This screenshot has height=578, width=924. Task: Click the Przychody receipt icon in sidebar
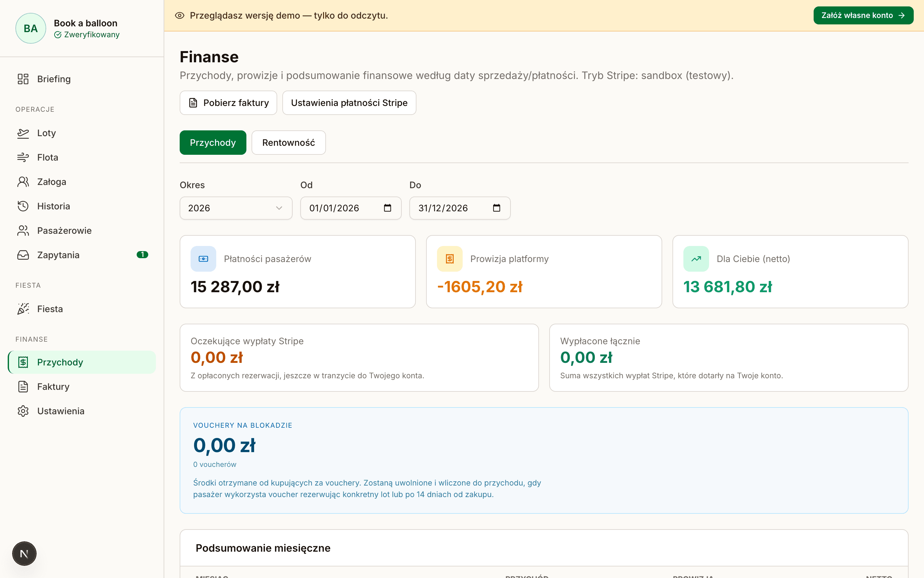pyautogui.click(x=23, y=362)
